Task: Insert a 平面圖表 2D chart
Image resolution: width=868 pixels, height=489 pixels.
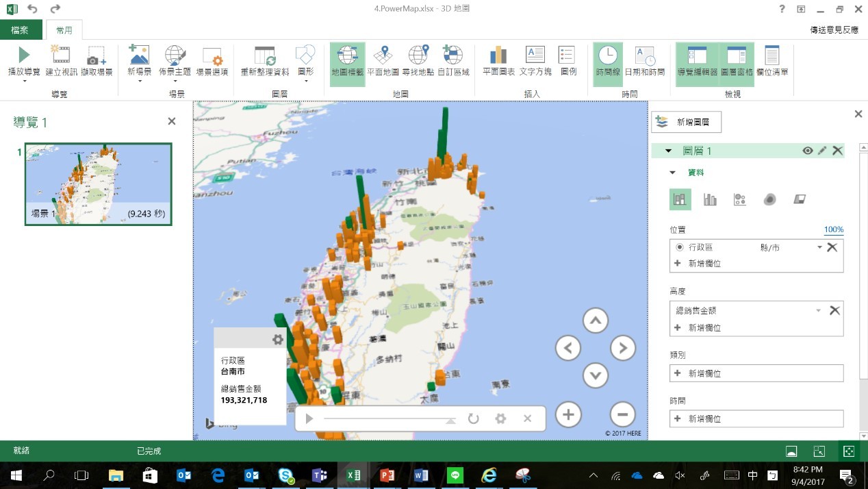Action: click(x=498, y=62)
